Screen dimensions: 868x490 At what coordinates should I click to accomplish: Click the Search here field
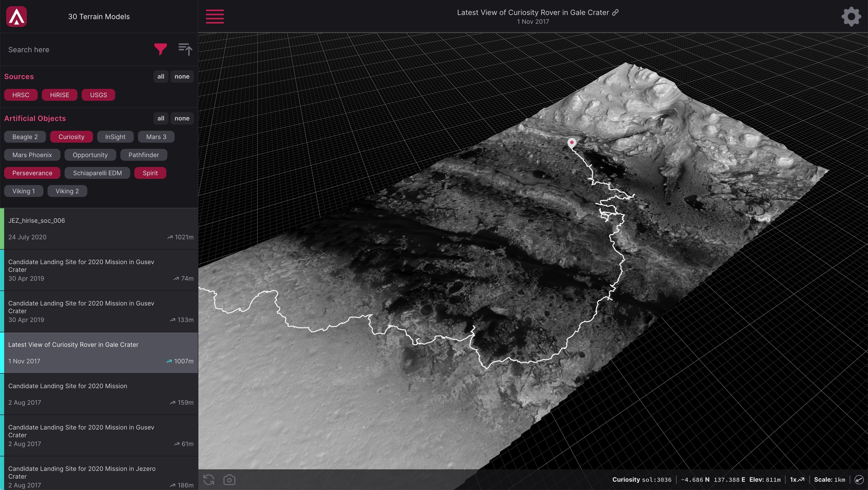(78, 50)
